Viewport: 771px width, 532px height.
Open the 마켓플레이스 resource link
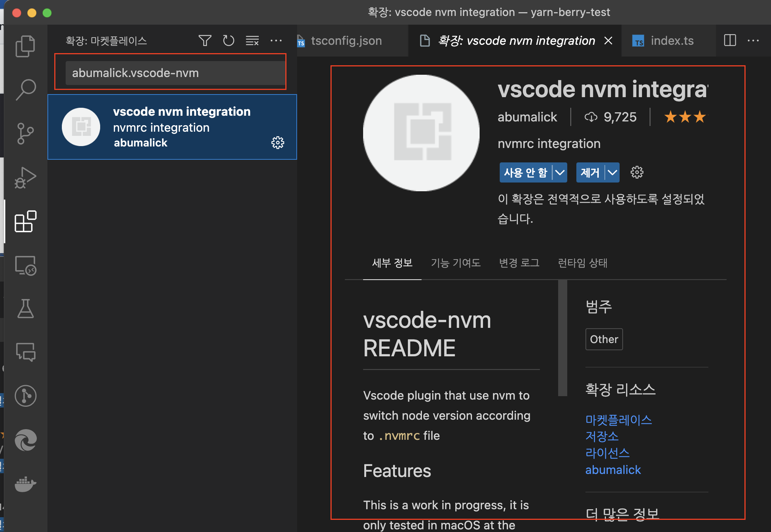tap(618, 420)
